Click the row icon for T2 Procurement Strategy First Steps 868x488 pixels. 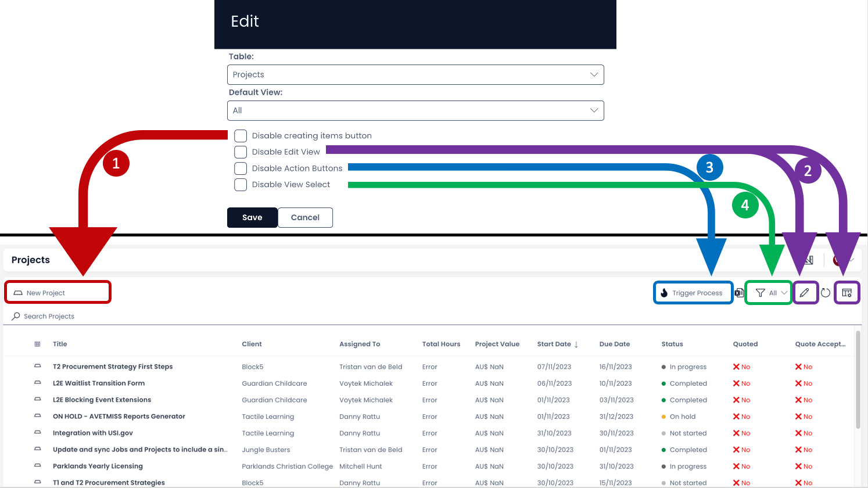tap(38, 367)
